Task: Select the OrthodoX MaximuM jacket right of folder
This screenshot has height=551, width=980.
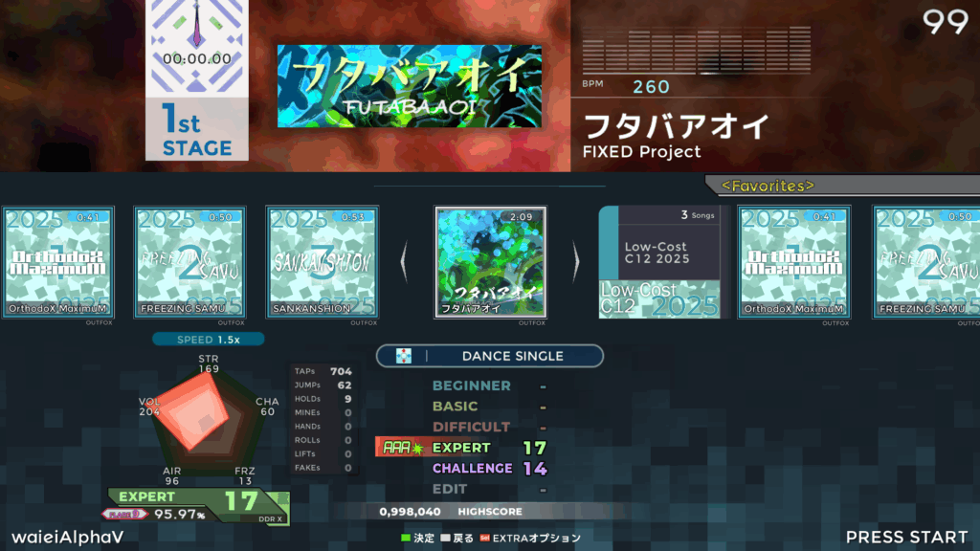Action: (793, 262)
